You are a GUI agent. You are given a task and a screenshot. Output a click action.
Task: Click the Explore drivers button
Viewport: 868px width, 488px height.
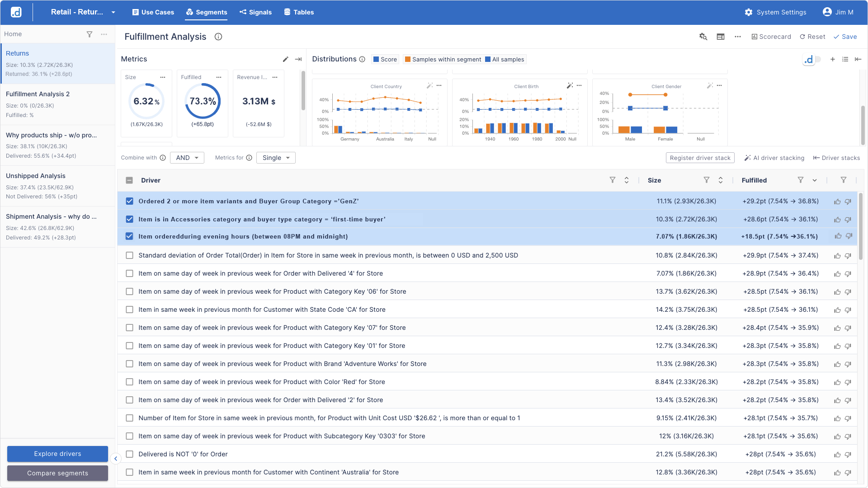click(x=57, y=454)
